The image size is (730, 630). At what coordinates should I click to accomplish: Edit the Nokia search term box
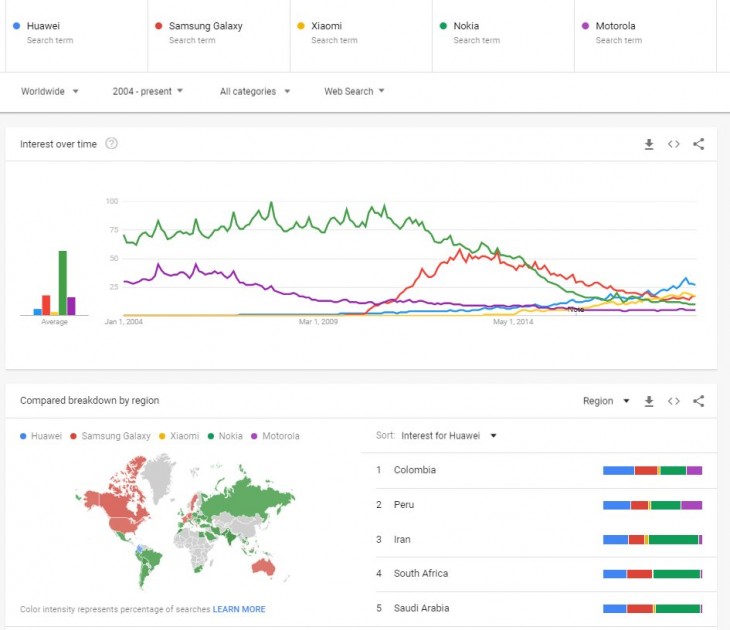point(503,35)
